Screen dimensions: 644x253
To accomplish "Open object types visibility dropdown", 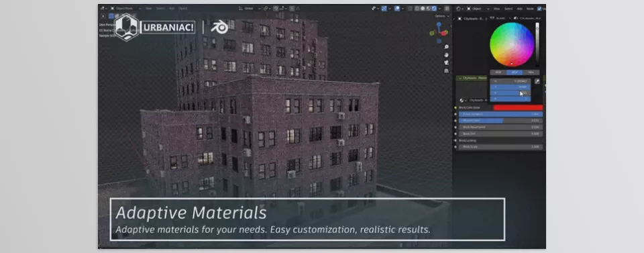I will click(376, 9).
